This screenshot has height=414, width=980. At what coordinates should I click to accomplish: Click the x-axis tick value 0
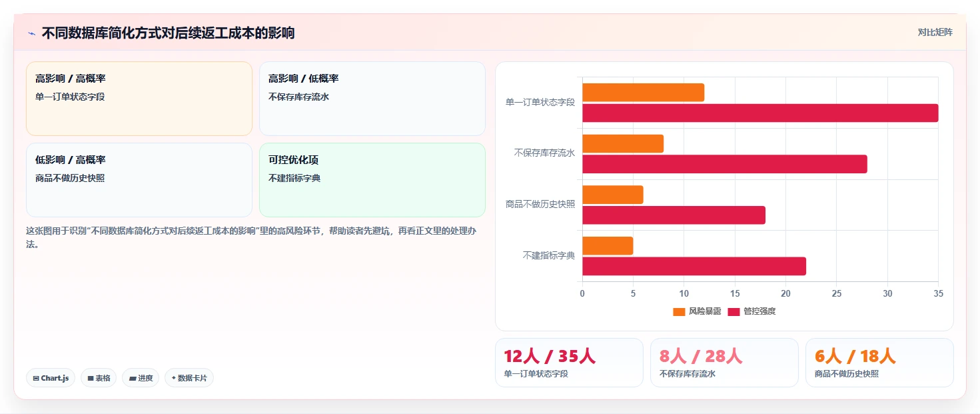(x=582, y=293)
